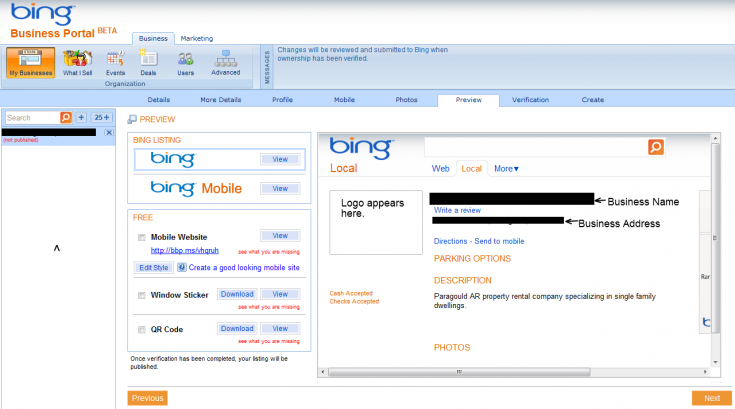Open the My Businesses section
735x409 pixels.
(31, 62)
